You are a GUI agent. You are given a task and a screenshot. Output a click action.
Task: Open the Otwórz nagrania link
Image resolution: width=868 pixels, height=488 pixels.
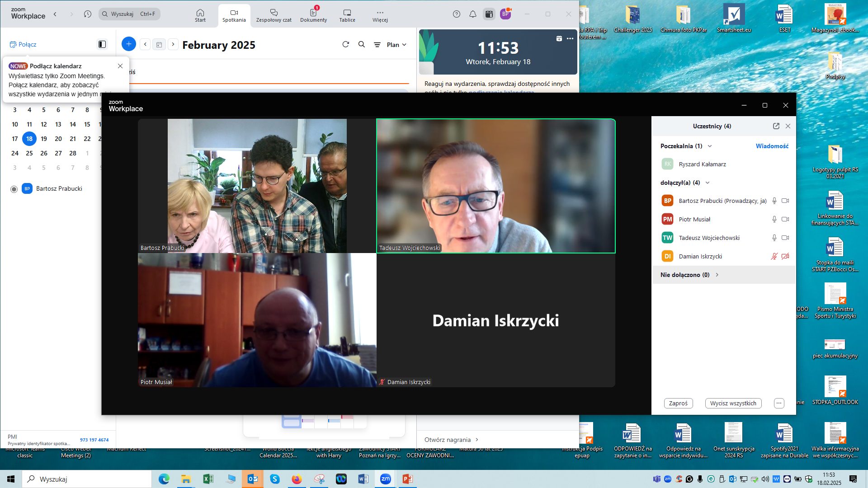coord(451,440)
